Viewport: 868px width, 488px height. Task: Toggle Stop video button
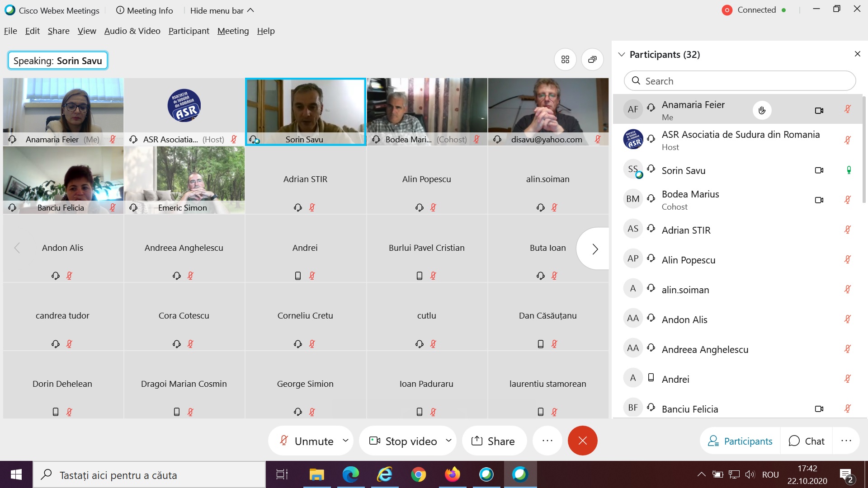403,441
